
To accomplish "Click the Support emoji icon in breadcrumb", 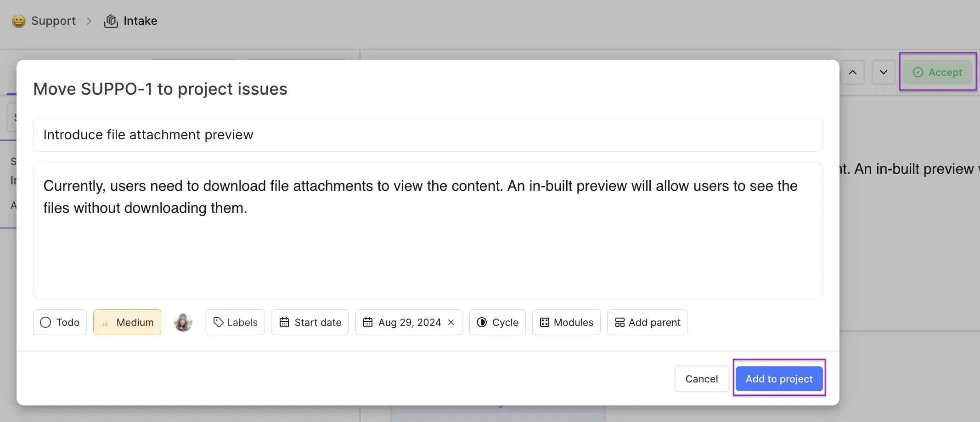I will pyautogui.click(x=19, y=21).
